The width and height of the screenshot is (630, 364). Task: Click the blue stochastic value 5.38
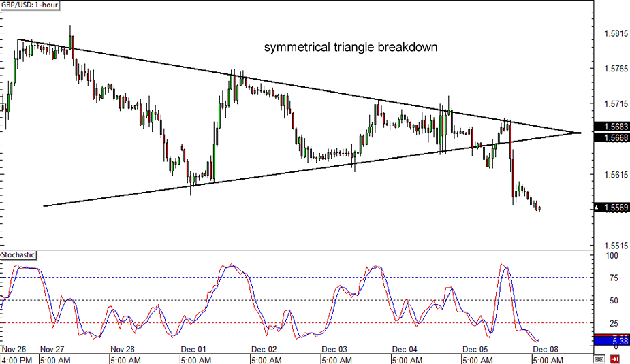612,341
